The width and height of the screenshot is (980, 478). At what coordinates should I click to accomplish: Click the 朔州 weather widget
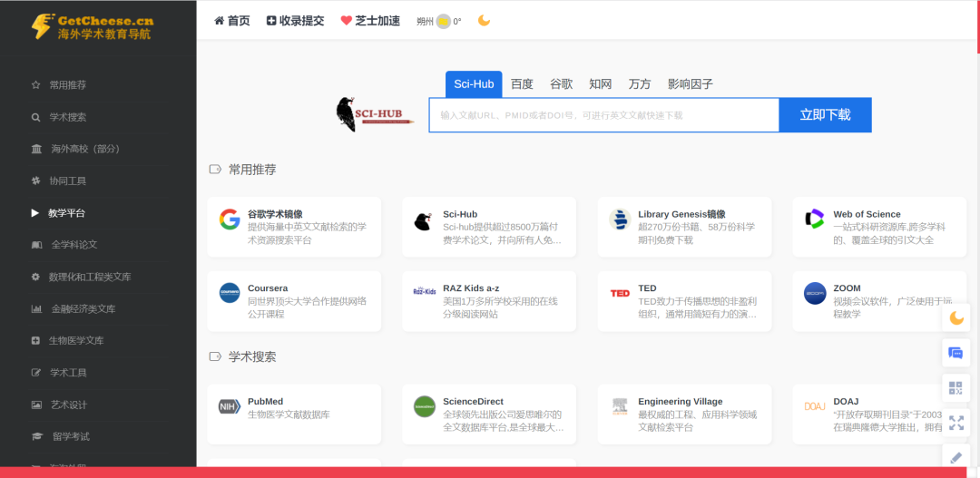tap(439, 21)
